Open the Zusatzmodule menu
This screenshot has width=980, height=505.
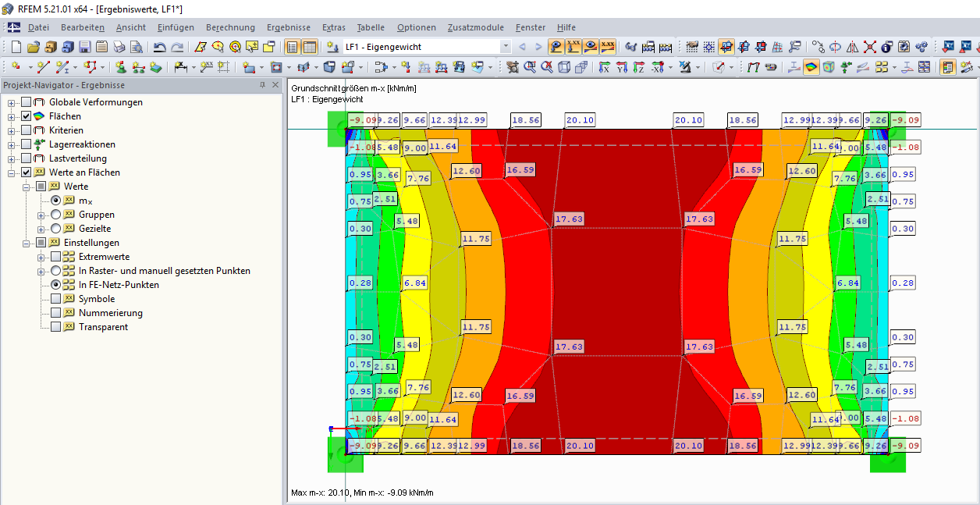(x=476, y=27)
